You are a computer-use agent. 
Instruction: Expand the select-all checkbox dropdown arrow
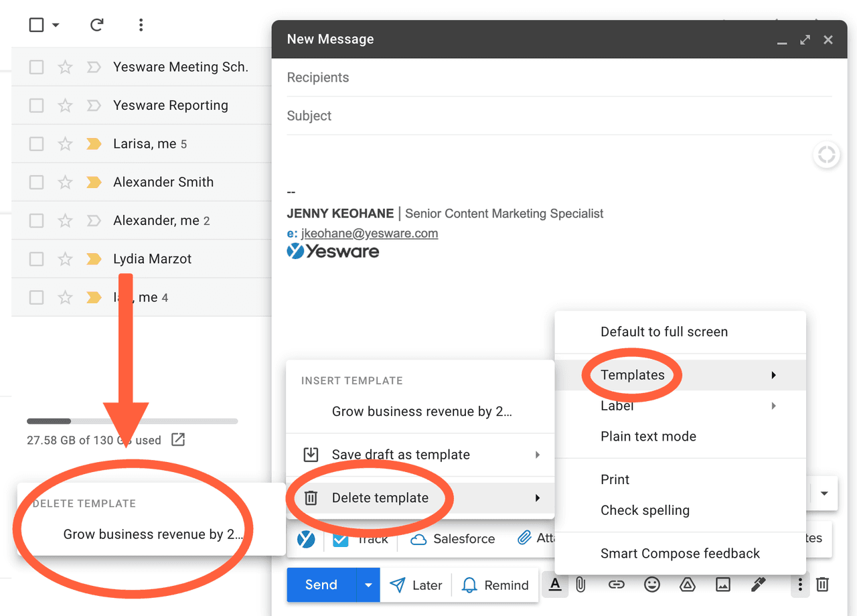pyautogui.click(x=56, y=25)
